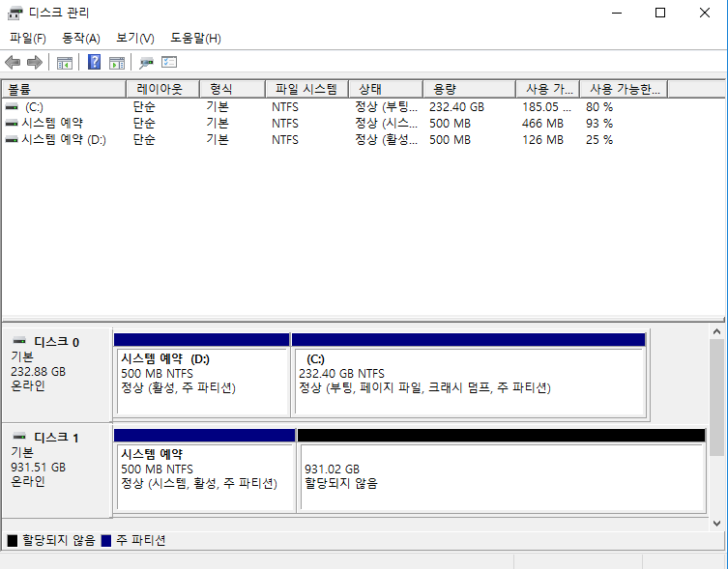Screen dimensions: 728x569
Task: Click the rescan/connect disks toolbar icon
Action: pos(146,62)
